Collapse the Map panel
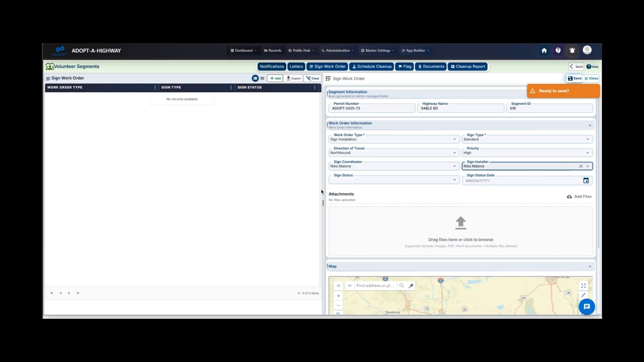This screenshot has width=644, height=362. [x=590, y=266]
